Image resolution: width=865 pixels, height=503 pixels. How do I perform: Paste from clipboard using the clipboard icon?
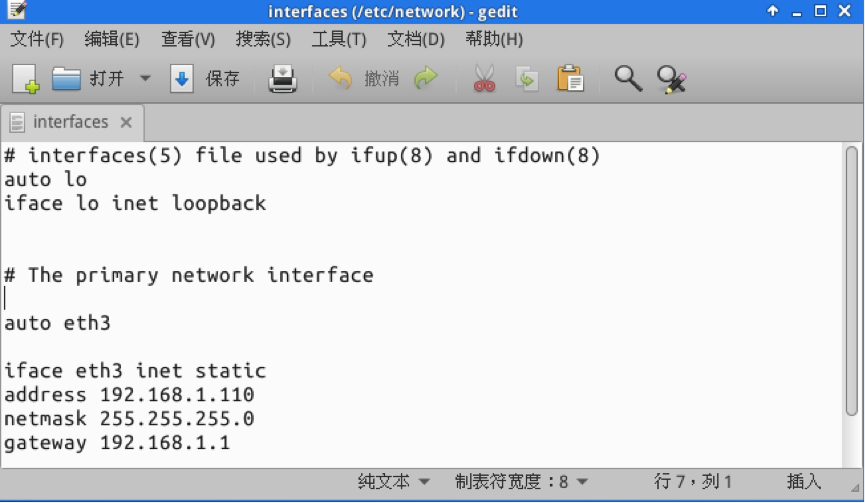point(570,78)
